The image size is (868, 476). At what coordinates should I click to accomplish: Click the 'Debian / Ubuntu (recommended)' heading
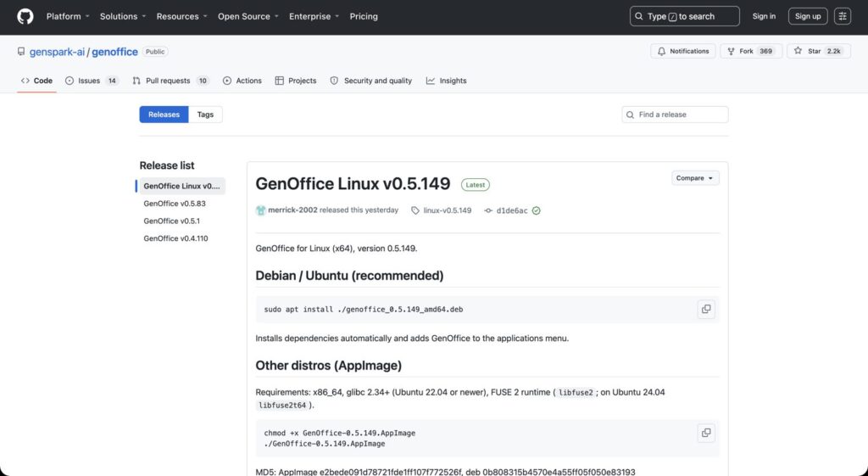[349, 276]
